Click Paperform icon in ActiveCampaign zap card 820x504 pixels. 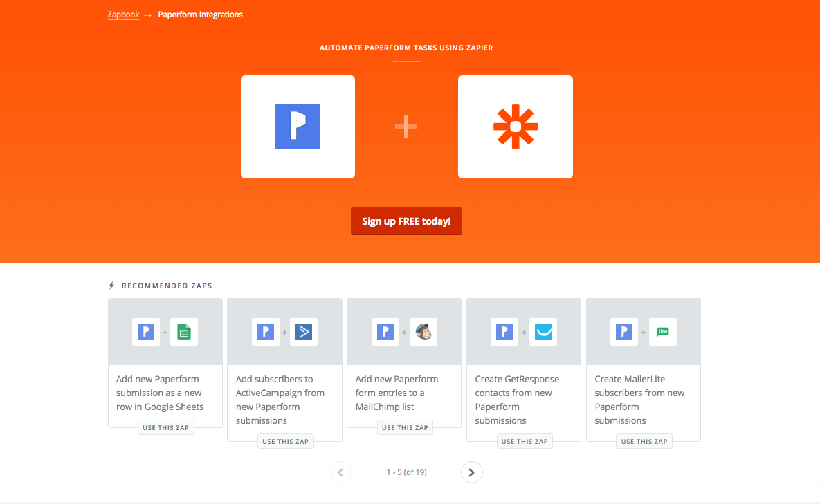coord(266,332)
